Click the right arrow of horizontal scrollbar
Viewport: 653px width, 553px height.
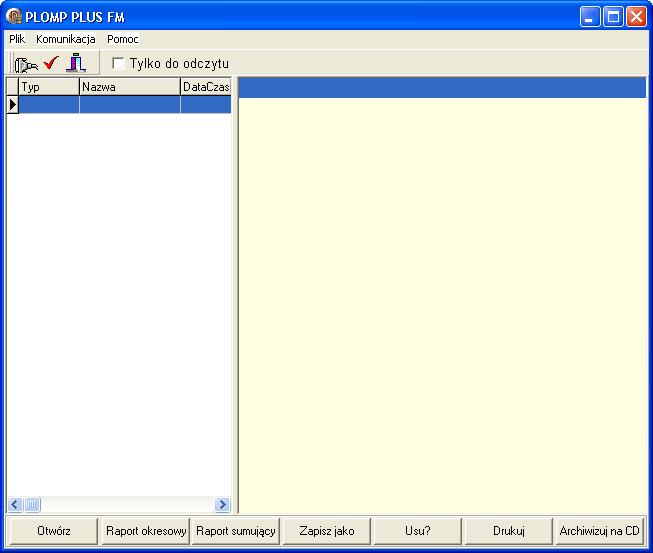click(222, 505)
